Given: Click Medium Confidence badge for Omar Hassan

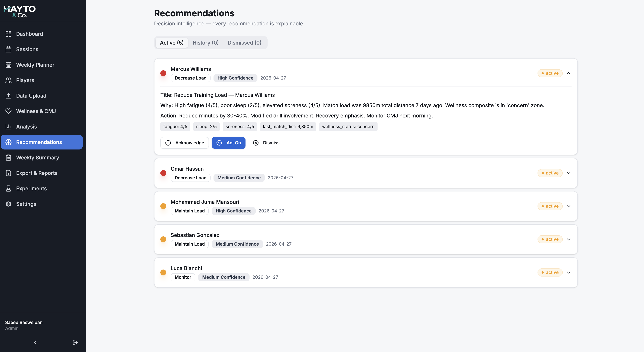Looking at the screenshot, I should pos(239,178).
